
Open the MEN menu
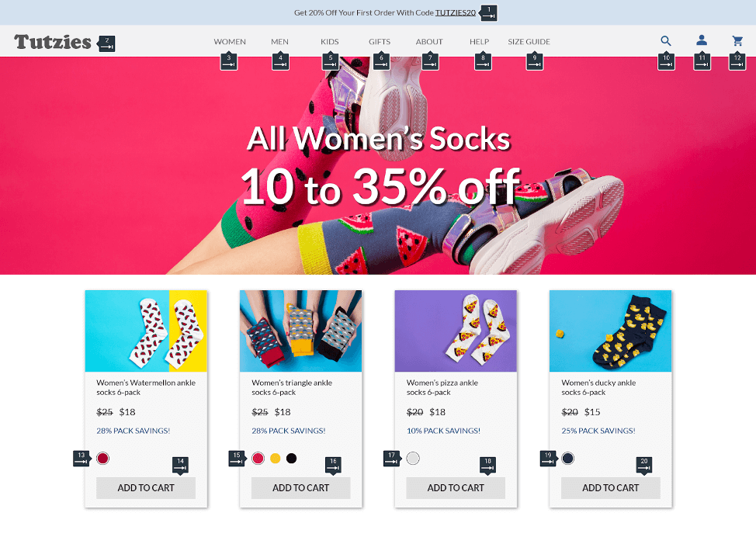click(279, 41)
